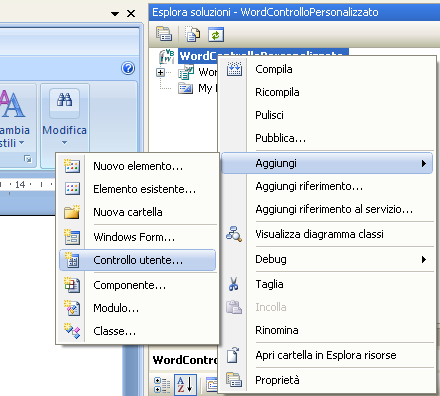This screenshot has width=440, height=396.
Task: Select Nuova cartella in the submenu
Action: click(x=128, y=212)
